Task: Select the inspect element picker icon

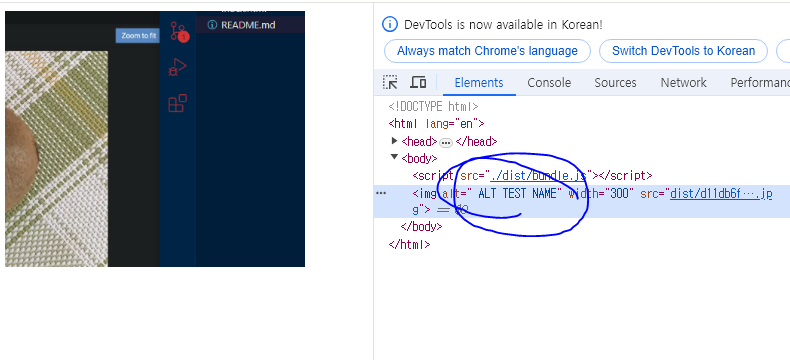Action: (x=390, y=83)
